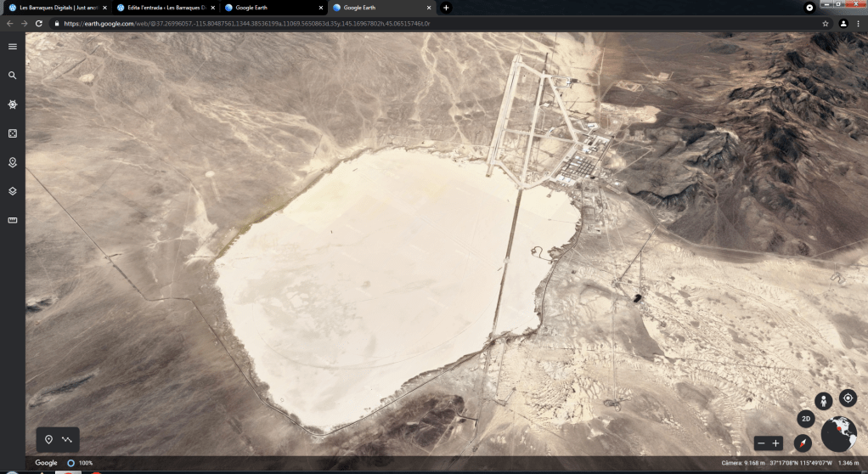Fly to your location target icon
Viewport: 868px width, 474px height.
(x=847, y=398)
